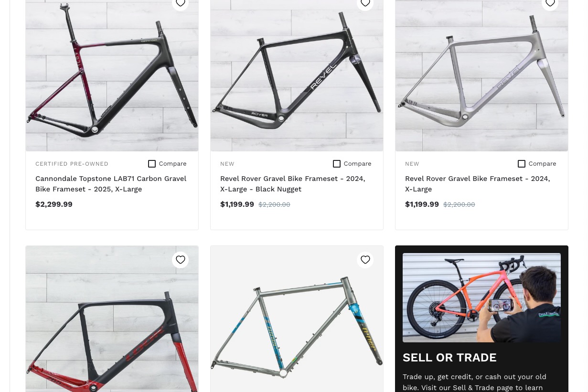Click the Sell & Trade description text
Viewport: 588px width, 392px height.
(x=474, y=382)
